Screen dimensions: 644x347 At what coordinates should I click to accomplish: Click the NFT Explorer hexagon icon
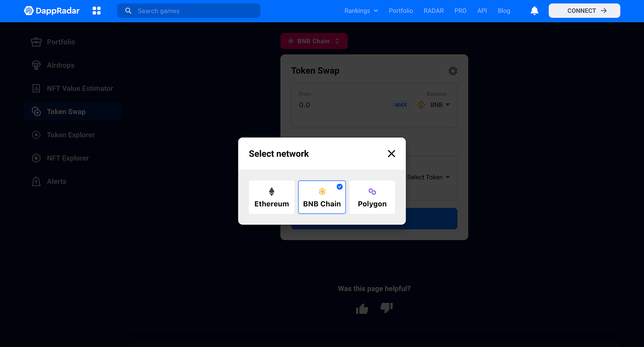[36, 158]
